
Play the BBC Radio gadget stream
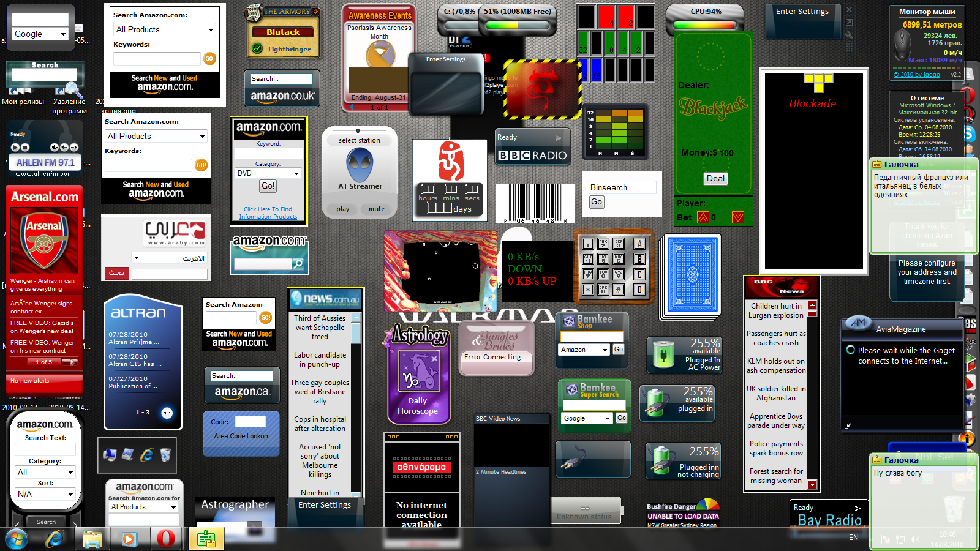point(558,138)
